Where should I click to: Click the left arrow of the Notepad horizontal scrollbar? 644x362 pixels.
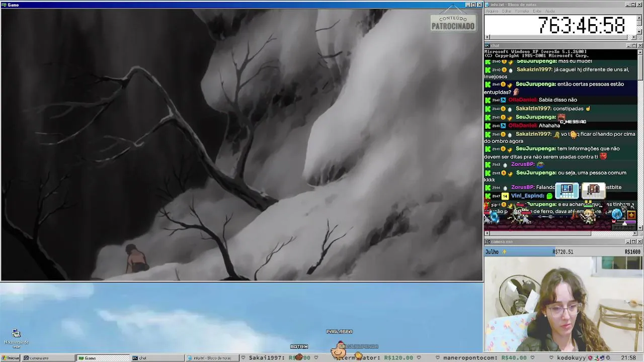pyautogui.click(x=487, y=37)
